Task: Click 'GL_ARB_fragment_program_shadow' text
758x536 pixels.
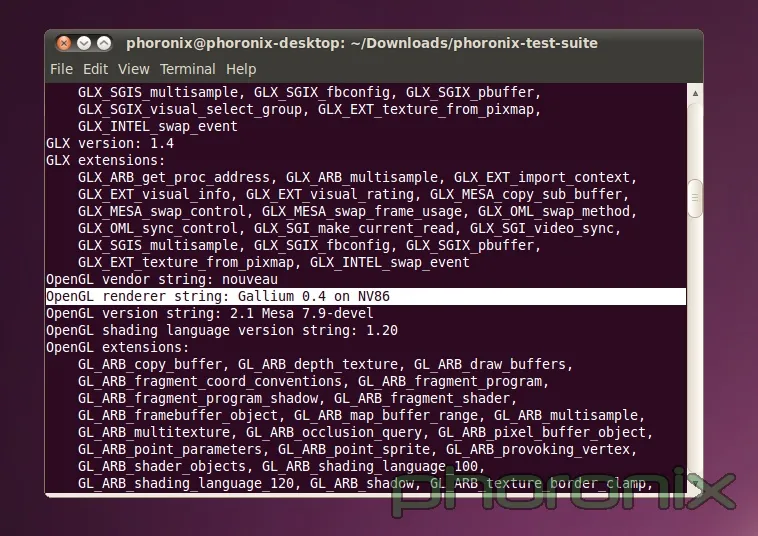Action: pyautogui.click(x=198, y=398)
